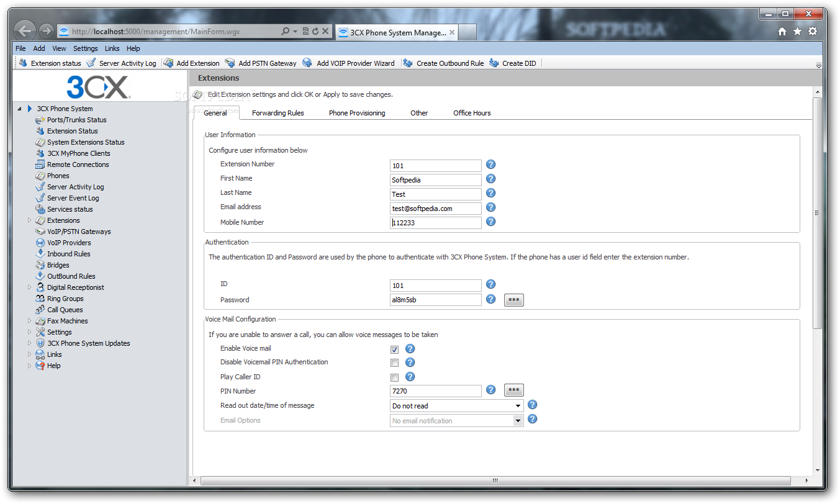Switch to Office Hours tab
The width and height of the screenshot is (840, 504).
(472, 113)
